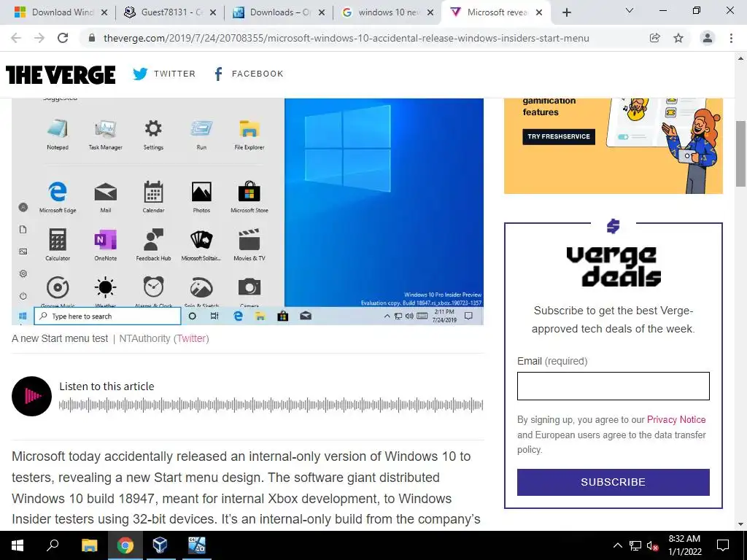This screenshot has height=560, width=747.
Task: Click the address bar URL
Action: (347, 38)
